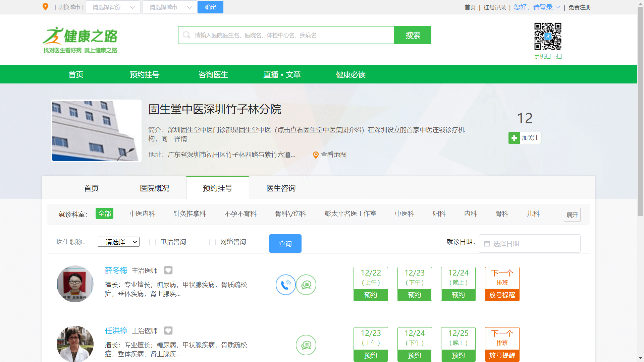Select 中医内科 department filter
The width and height of the screenshot is (644, 362).
pos(142,214)
